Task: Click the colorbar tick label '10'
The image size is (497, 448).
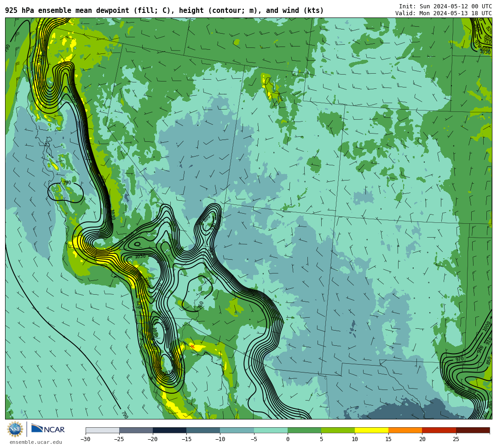Action: (x=355, y=439)
